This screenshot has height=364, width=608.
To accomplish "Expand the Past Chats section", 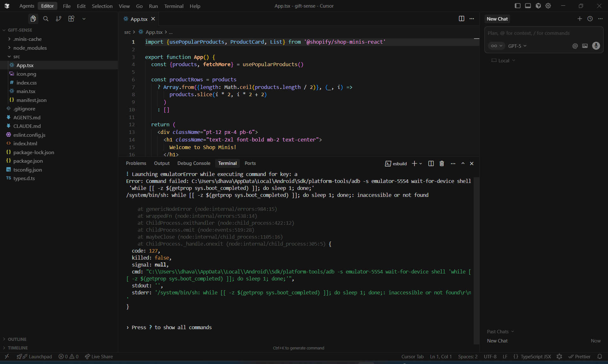I will click(500, 331).
